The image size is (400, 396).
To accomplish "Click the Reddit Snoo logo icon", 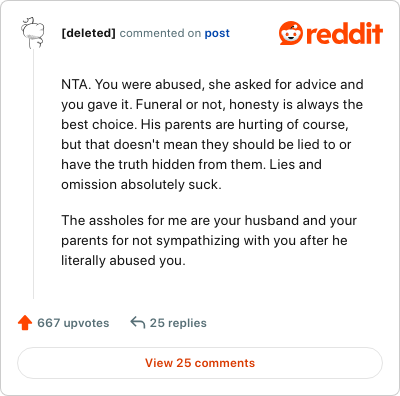I will [x=291, y=33].
